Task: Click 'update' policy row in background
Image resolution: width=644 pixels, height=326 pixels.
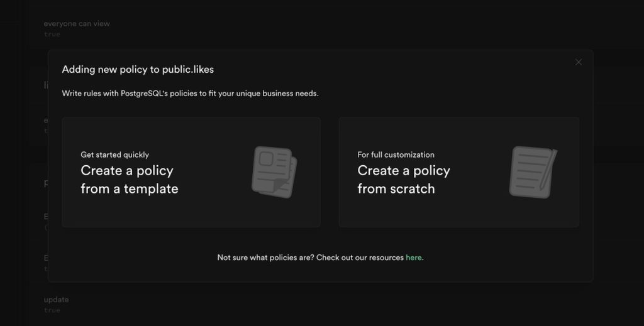Action: [x=56, y=300]
